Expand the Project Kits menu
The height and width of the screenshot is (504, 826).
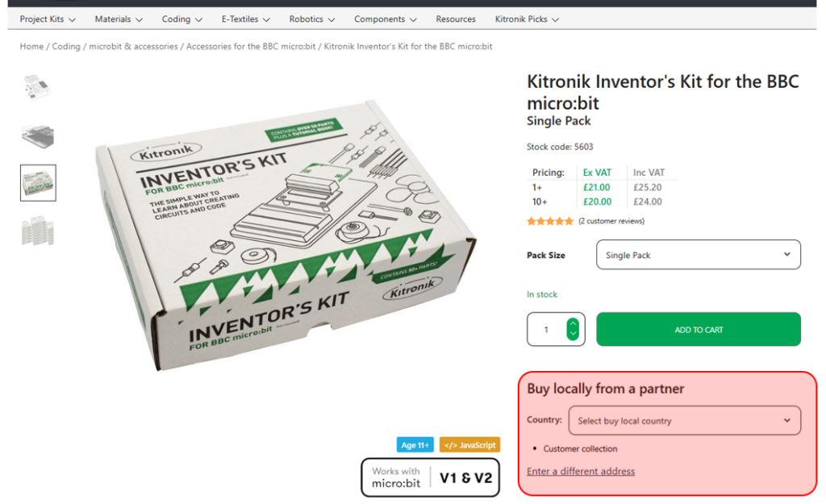48,19
